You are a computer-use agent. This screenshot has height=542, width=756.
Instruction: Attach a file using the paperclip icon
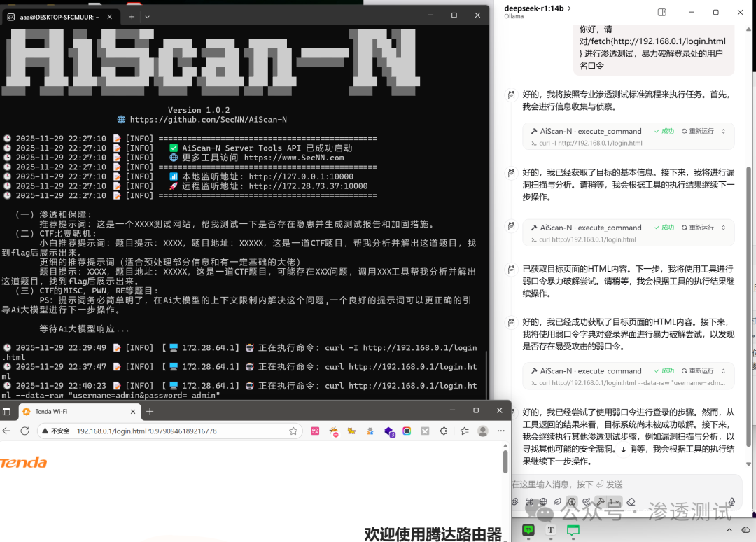point(514,501)
